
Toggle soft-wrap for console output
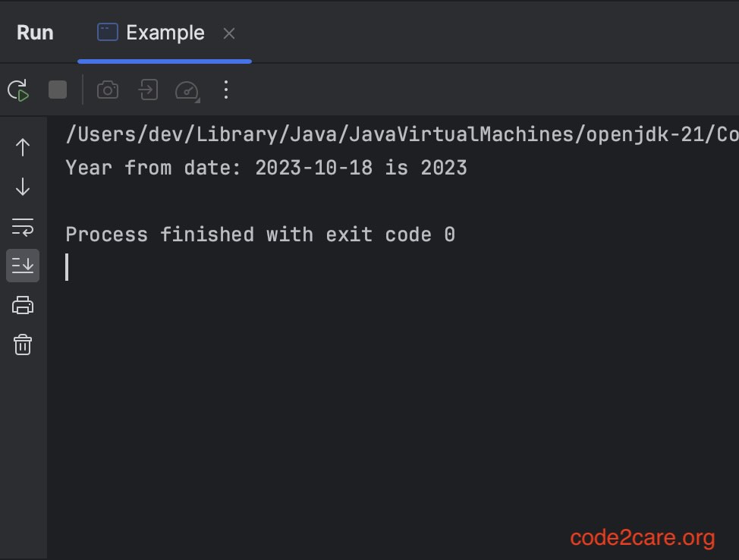pyautogui.click(x=22, y=225)
